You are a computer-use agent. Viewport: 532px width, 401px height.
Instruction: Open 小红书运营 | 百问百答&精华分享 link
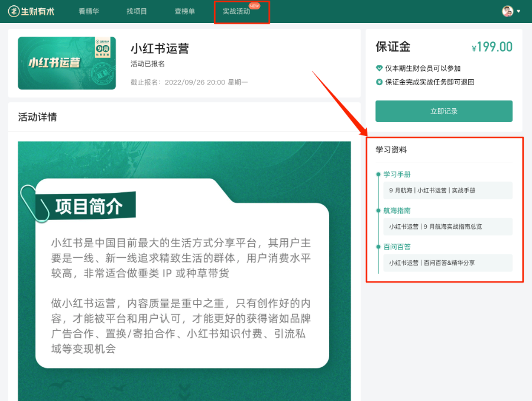coord(448,263)
